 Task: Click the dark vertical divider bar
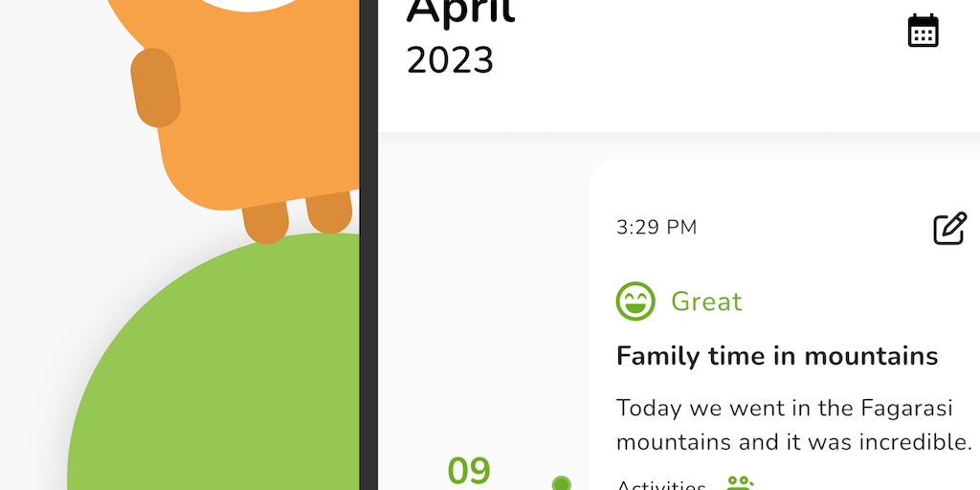point(368,245)
